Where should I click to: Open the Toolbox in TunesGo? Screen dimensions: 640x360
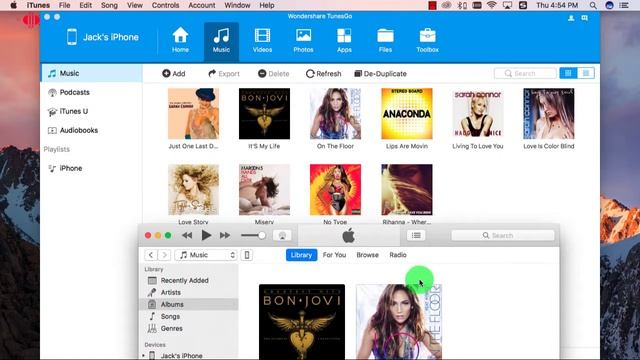click(427, 40)
